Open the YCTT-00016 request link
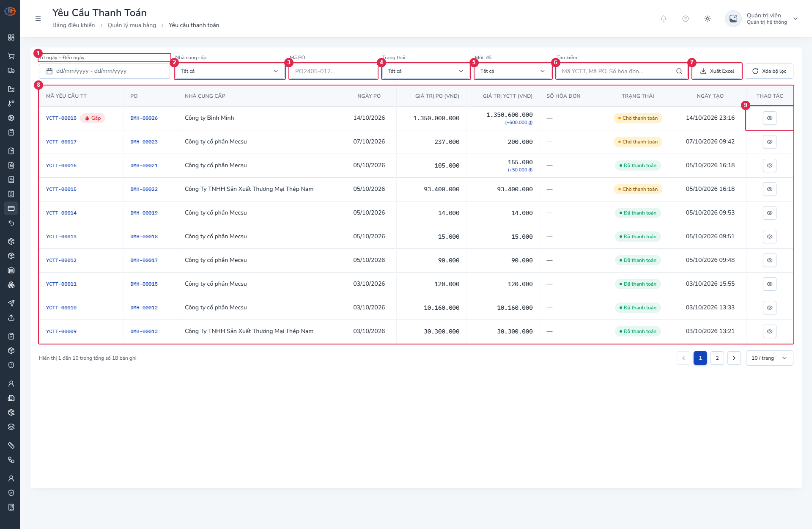Viewport: 812px width, 529px height. pyautogui.click(x=61, y=165)
